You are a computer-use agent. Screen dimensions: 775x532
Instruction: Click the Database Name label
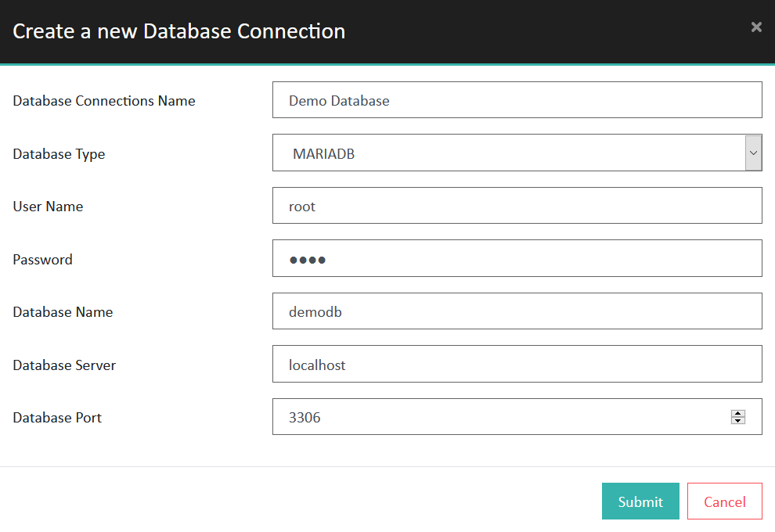tap(63, 312)
